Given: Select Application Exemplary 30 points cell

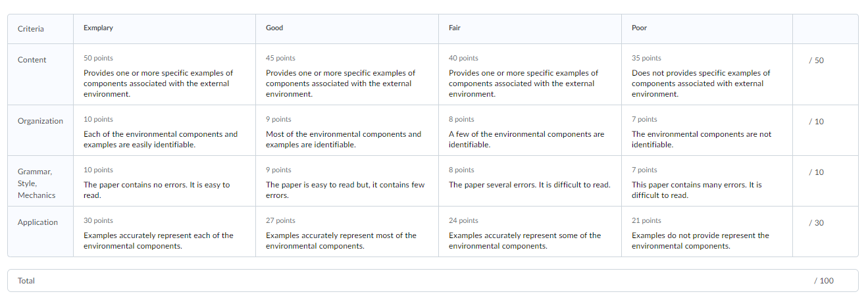Looking at the screenshot, I should click(x=164, y=232).
